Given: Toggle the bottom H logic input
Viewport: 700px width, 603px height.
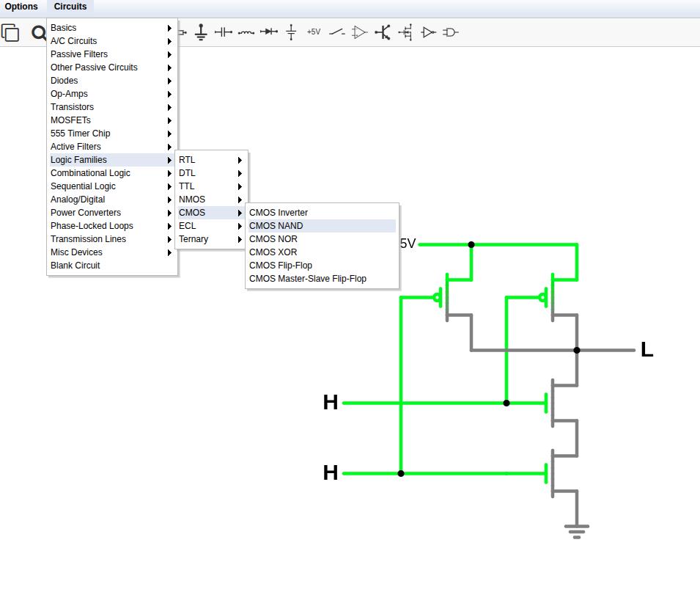Looking at the screenshot, I should click(331, 473).
